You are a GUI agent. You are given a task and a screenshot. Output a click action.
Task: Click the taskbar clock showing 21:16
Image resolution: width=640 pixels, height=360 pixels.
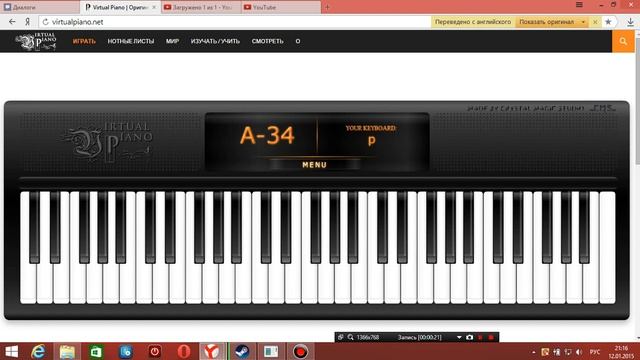(621, 352)
